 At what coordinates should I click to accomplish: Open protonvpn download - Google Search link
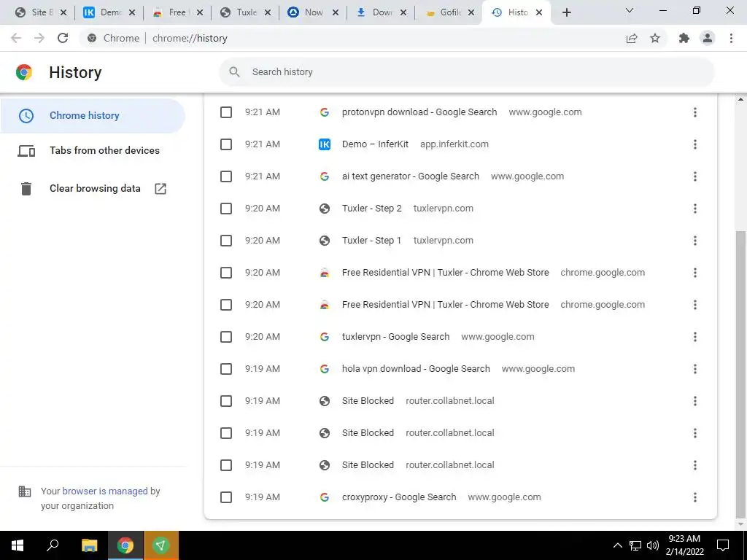(x=419, y=112)
